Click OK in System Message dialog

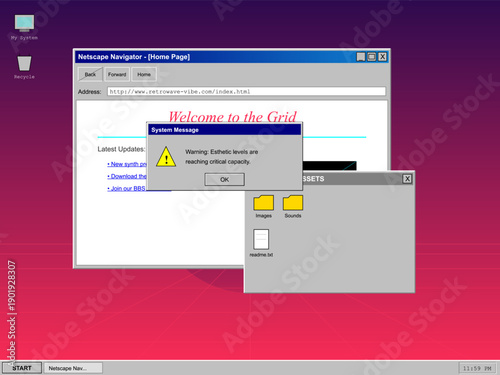click(224, 179)
